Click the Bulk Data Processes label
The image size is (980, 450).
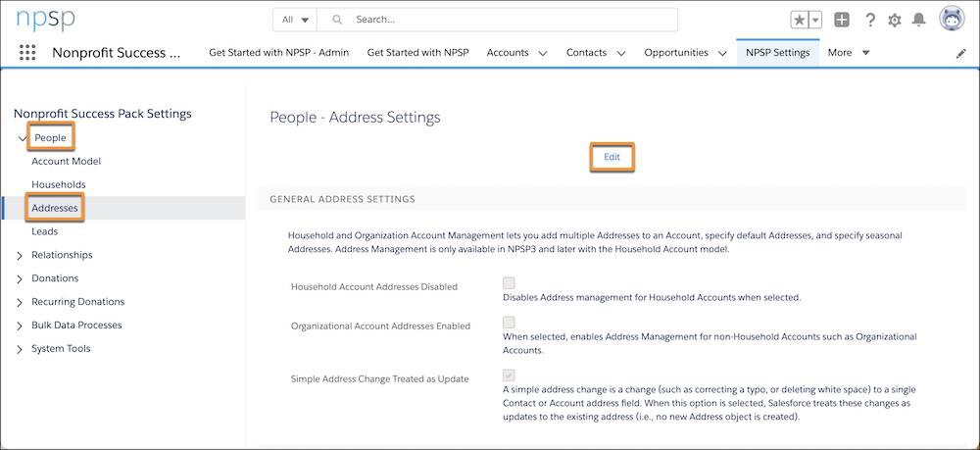pos(76,325)
